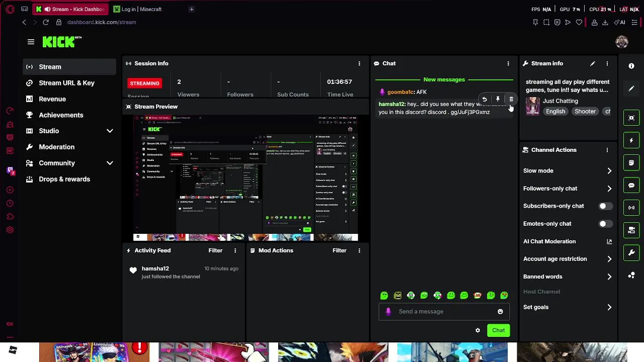Open the Session Info three-dot menu
Screen dimensions: 644x362
click(x=359, y=63)
